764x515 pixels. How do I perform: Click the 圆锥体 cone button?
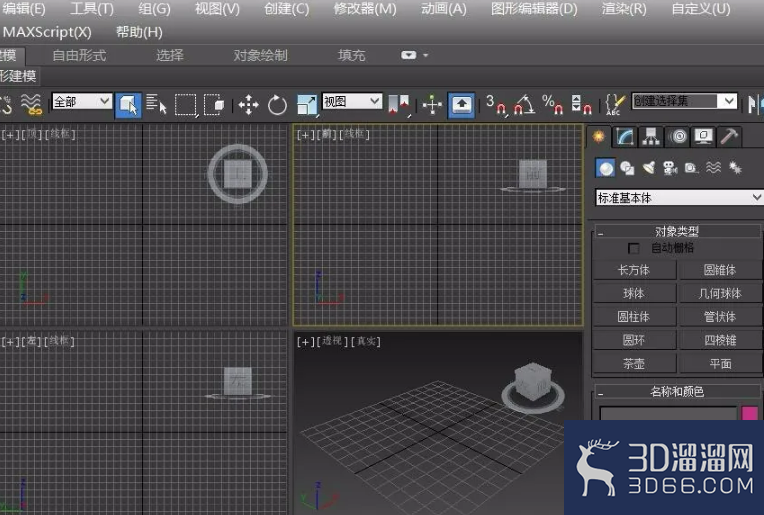tap(720, 270)
